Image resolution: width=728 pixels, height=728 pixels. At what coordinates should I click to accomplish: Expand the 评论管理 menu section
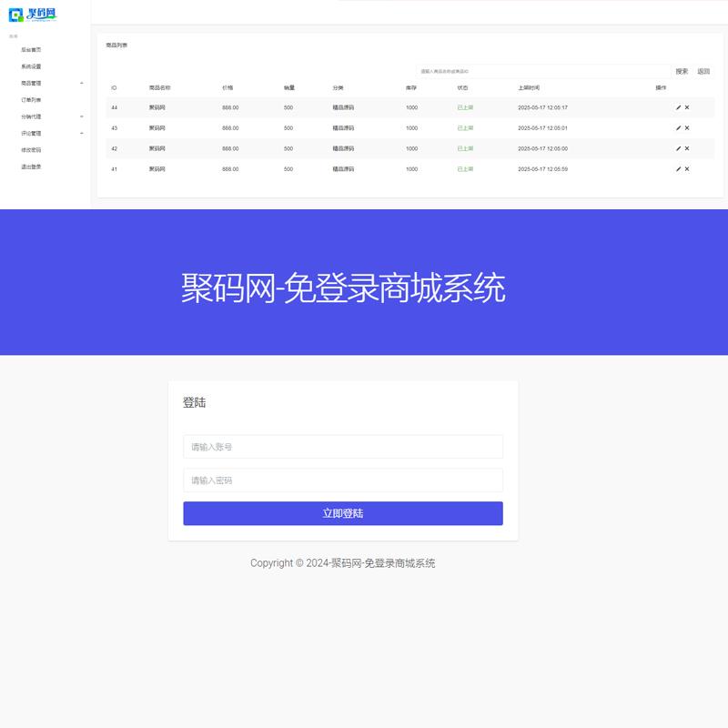pos(30,133)
